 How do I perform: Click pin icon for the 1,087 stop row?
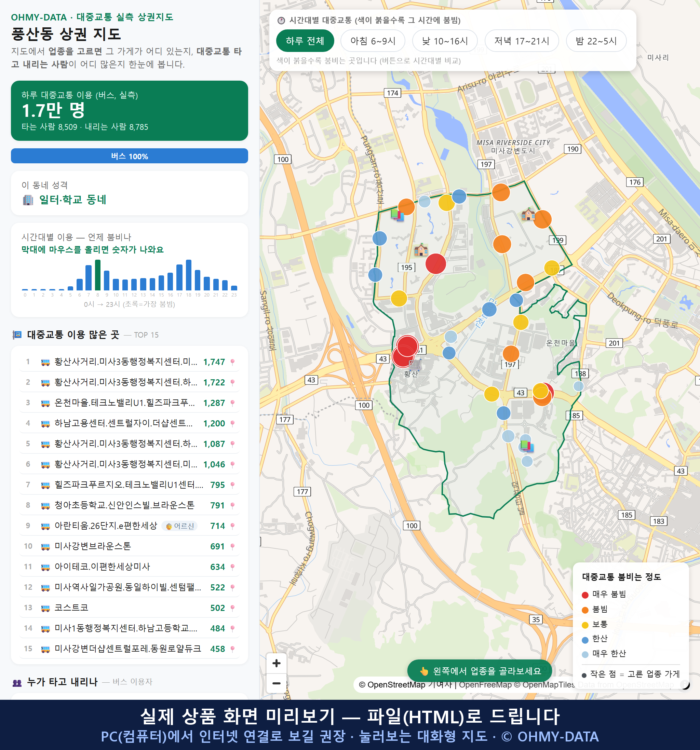(232, 444)
